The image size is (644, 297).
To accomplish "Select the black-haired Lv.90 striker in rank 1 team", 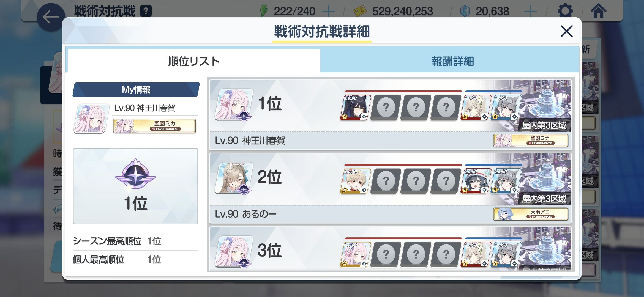I will point(355,107).
